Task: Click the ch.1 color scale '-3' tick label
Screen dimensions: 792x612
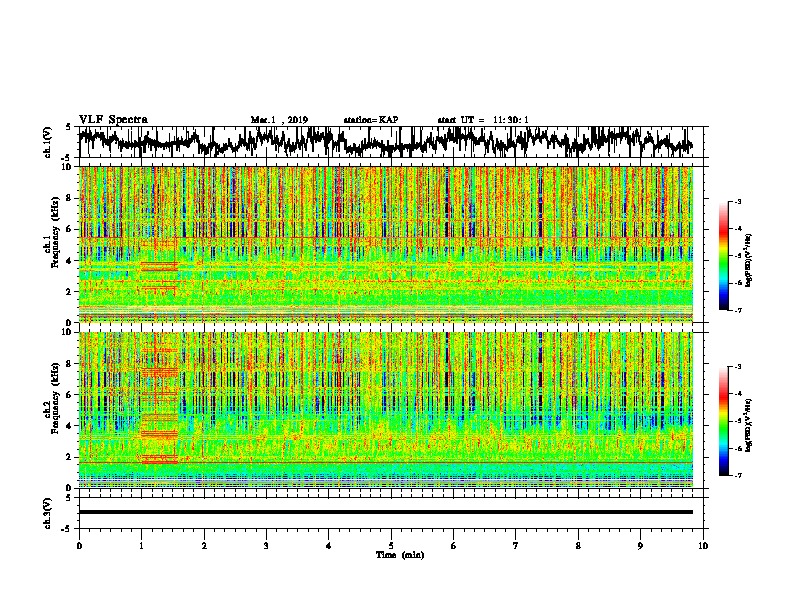Action: [x=737, y=202]
